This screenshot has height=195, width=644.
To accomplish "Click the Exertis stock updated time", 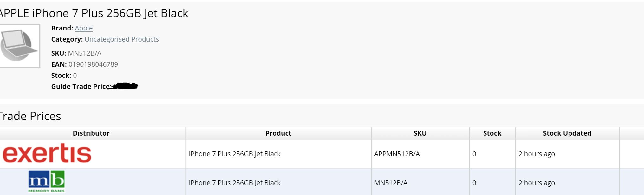I will point(537,154).
